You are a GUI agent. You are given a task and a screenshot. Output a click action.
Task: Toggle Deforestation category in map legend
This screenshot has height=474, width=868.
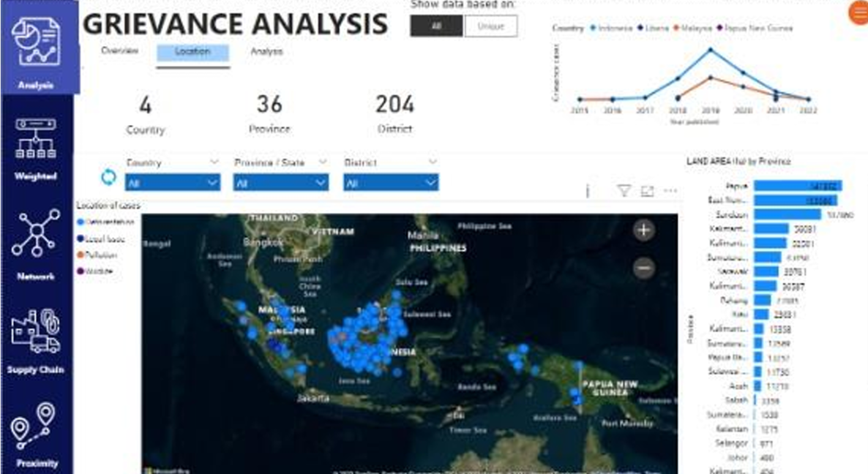(x=105, y=222)
